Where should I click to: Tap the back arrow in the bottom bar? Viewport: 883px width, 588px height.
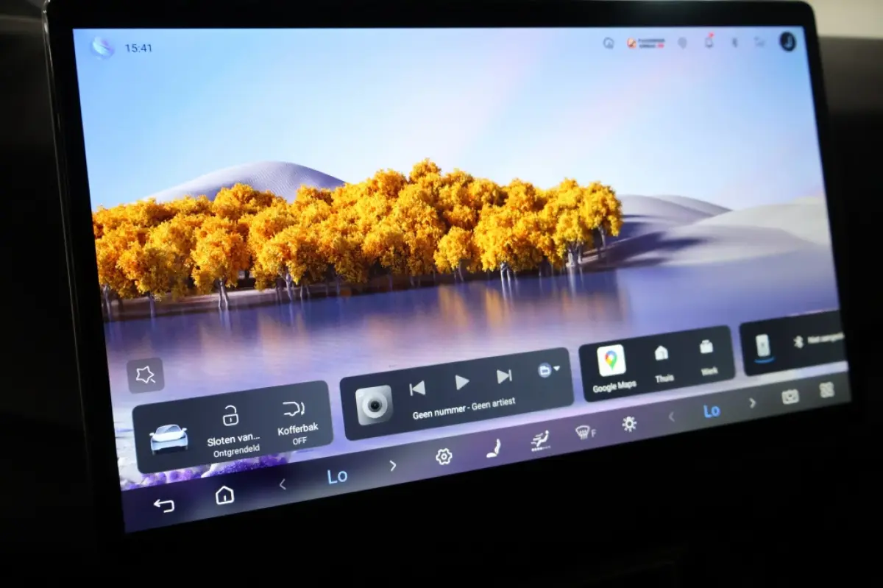coord(163,505)
